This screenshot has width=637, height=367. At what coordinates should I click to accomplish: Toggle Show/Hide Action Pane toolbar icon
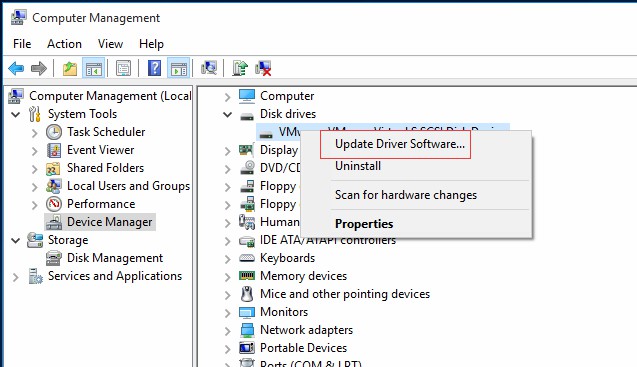point(179,68)
